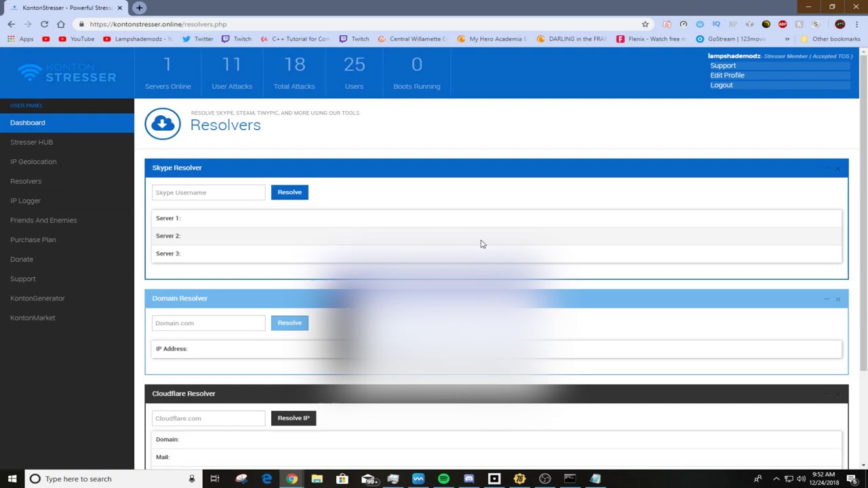This screenshot has height=488, width=868.
Task: Click Resolve button for Skype Resolver
Action: tap(290, 192)
